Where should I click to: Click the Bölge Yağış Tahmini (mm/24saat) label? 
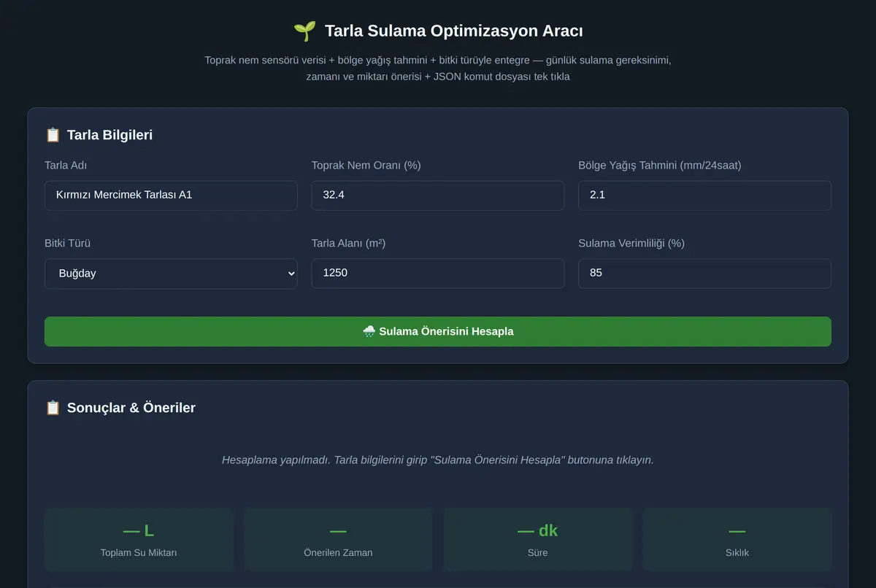(660, 166)
